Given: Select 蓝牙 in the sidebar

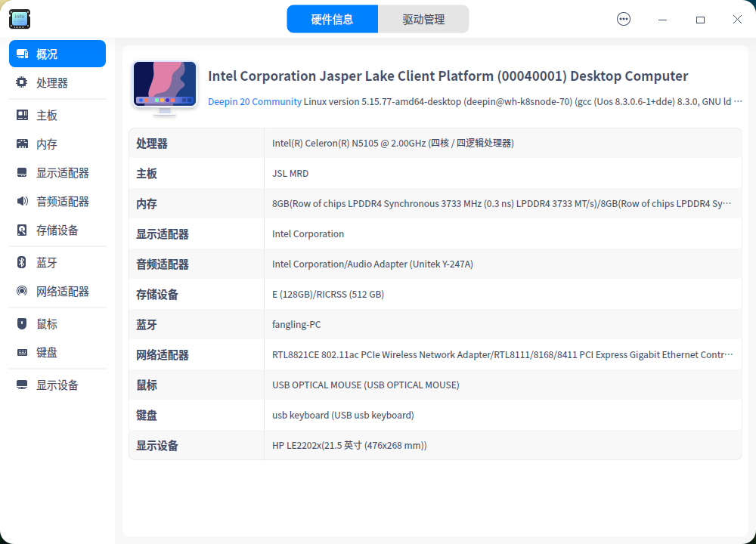Looking at the screenshot, I should [57, 262].
